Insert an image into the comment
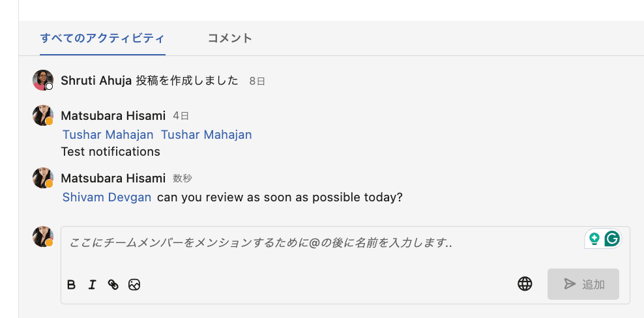 [134, 284]
